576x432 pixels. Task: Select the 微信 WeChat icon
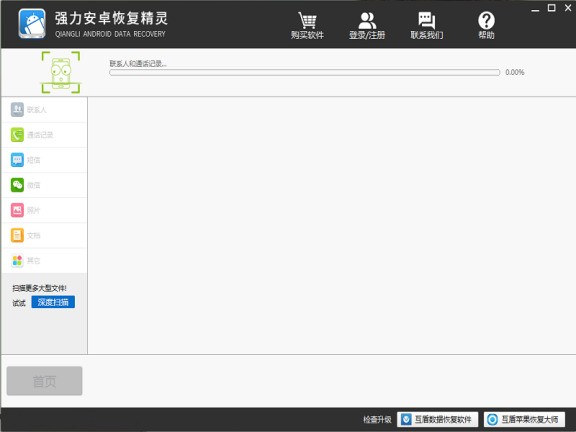[x=17, y=185]
